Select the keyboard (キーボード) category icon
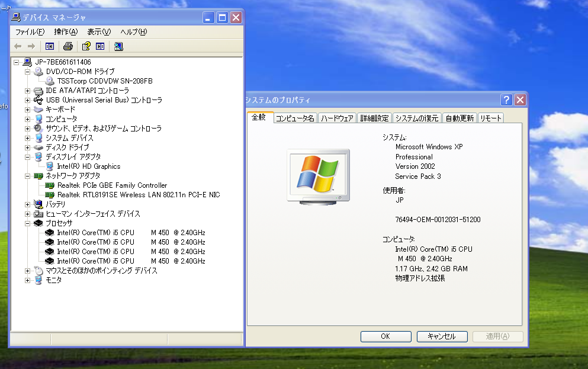Viewport: 588px width, 369px height. coord(38,110)
